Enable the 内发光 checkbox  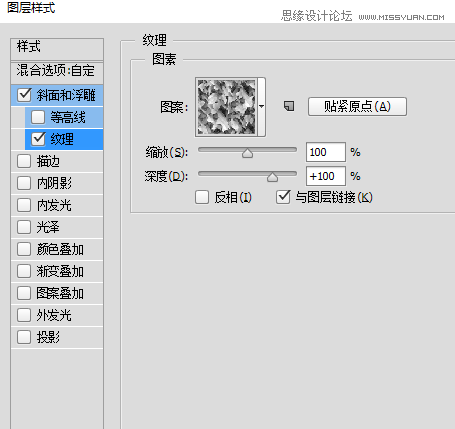[24, 205]
